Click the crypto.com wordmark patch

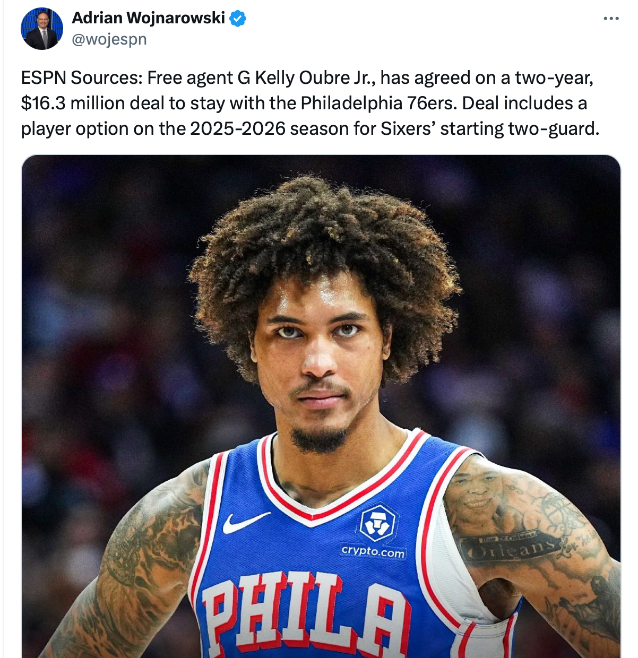373,551
